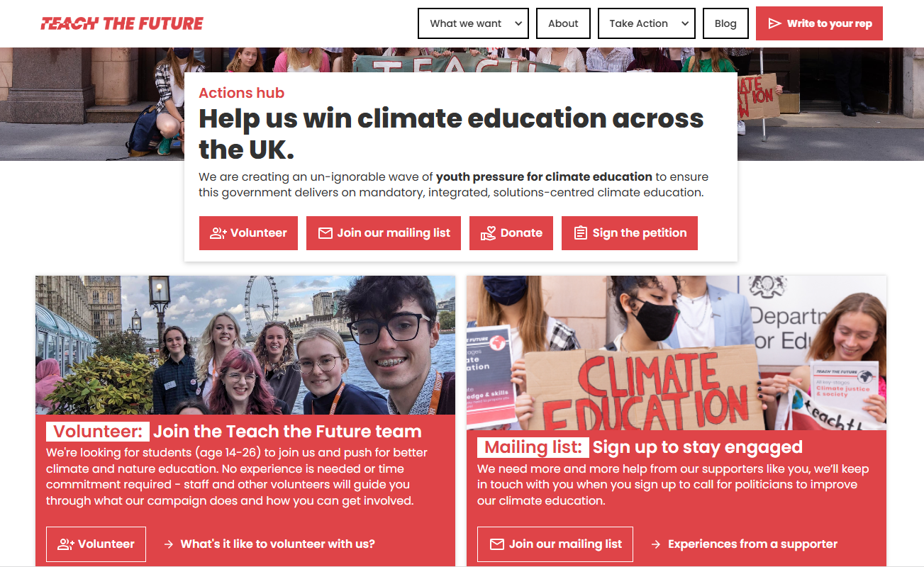Open the About page

(x=563, y=23)
